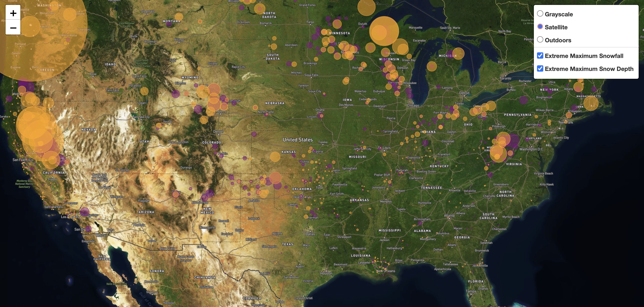Viewport: 644px width, 307px height.
Task: Select the Satellite base map radio button
Action: click(540, 27)
